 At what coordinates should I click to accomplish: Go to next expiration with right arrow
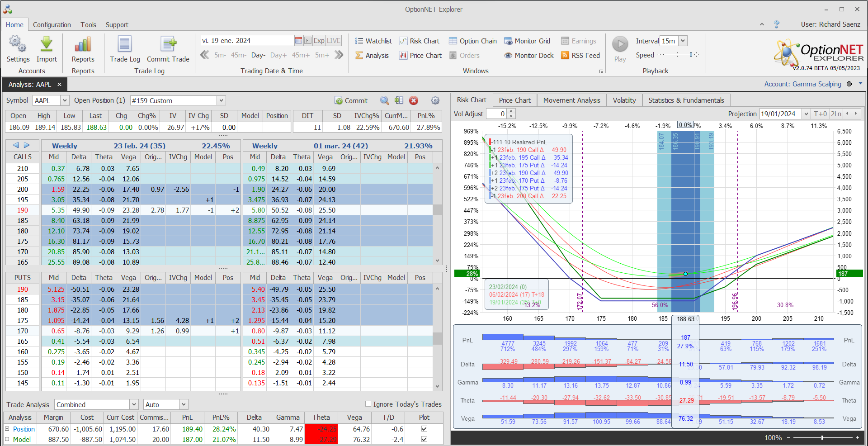pyautogui.click(x=27, y=145)
